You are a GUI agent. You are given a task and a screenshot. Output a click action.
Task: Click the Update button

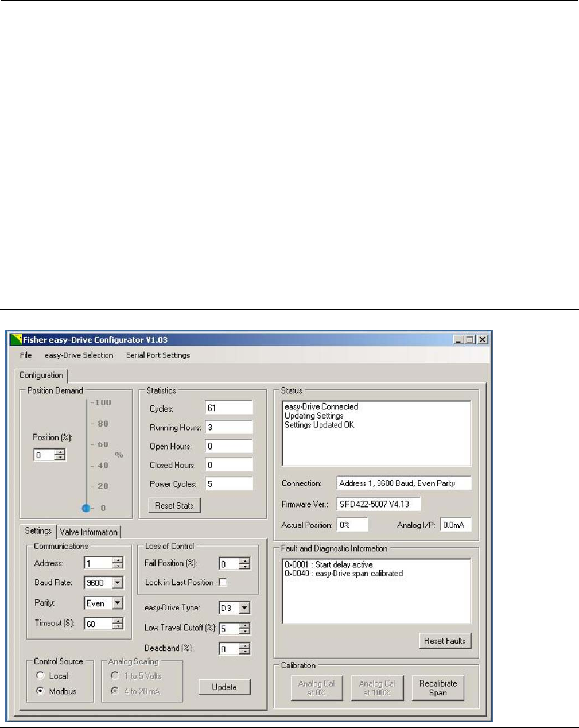224,687
